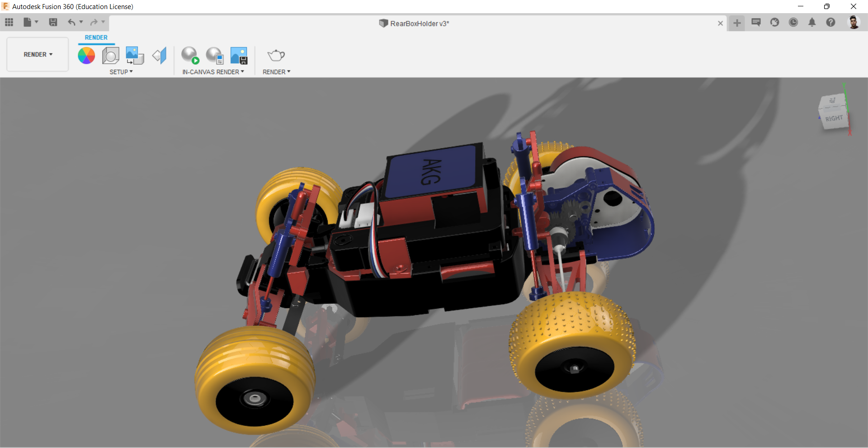Redo the last undone action
868x448 pixels.
point(94,22)
